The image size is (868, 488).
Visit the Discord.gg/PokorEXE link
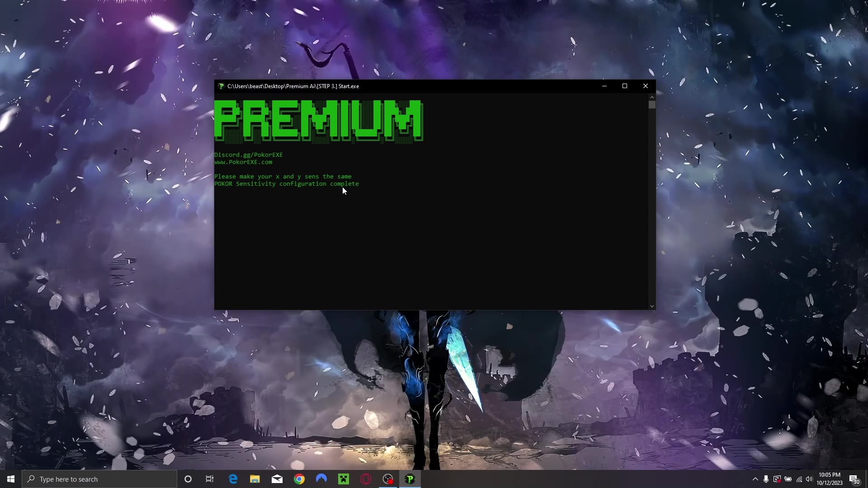click(249, 155)
